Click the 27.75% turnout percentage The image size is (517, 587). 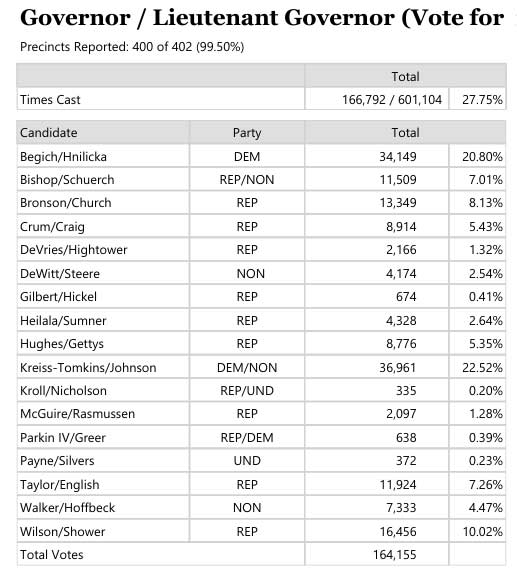click(482, 100)
